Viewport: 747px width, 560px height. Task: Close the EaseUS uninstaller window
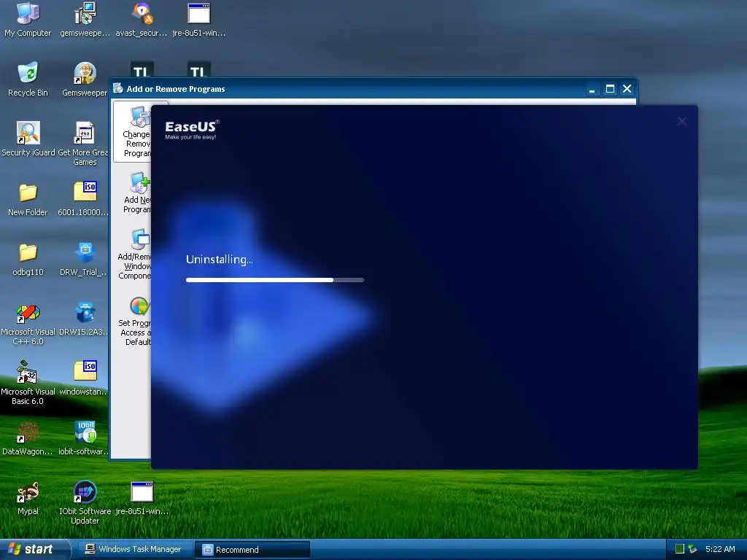[x=682, y=122]
